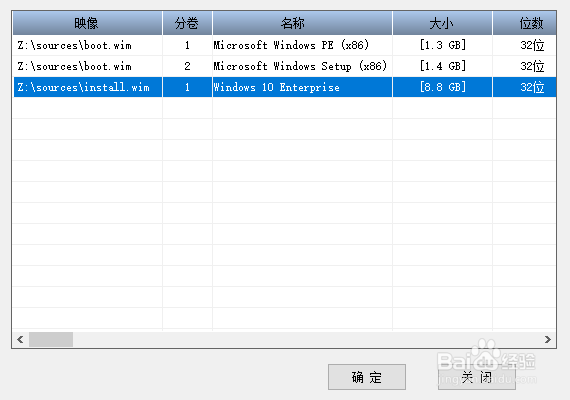Click the Z:\sources\install.wim cell
Screen dimensions: 570x400
pos(88,87)
